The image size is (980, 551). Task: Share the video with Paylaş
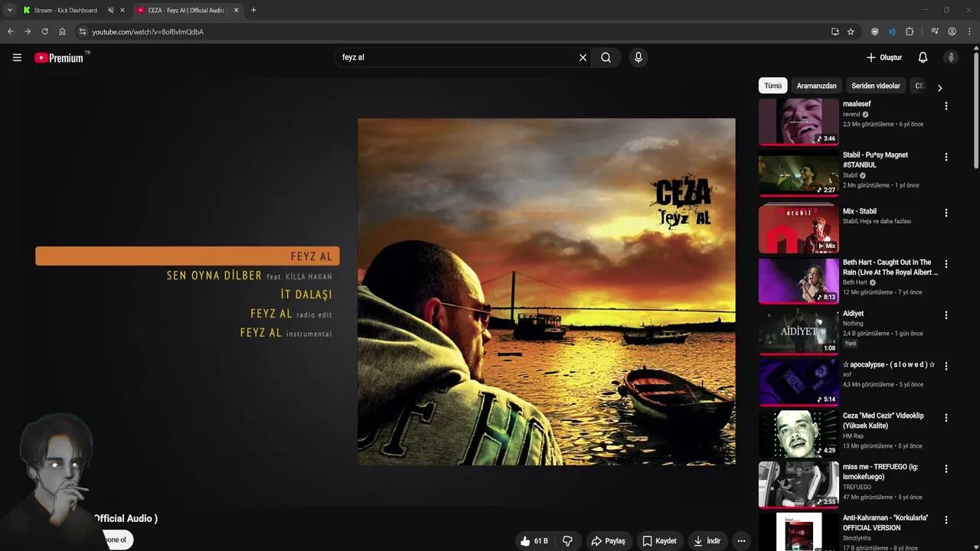pos(608,541)
